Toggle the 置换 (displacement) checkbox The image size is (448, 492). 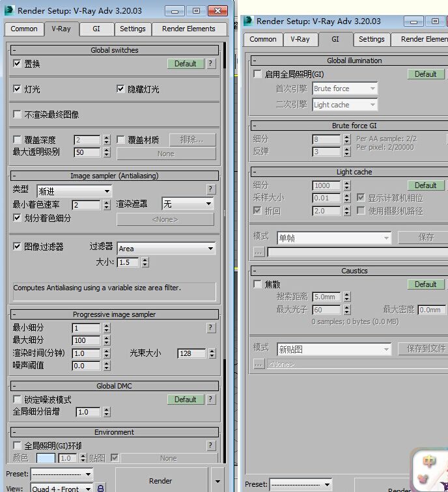18,63
